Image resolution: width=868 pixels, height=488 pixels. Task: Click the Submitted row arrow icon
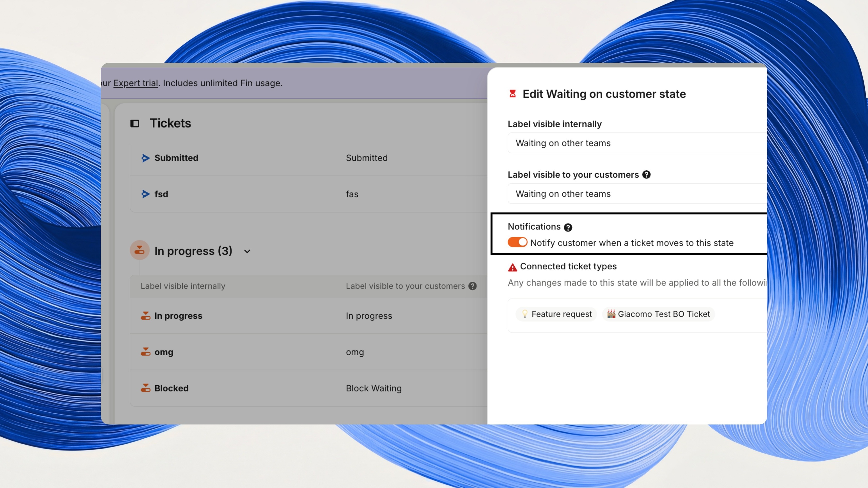(145, 158)
